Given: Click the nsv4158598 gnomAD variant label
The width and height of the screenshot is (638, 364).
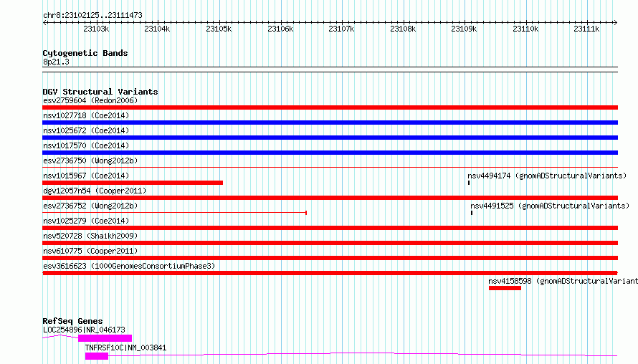Looking at the screenshot, I should coord(563,281).
